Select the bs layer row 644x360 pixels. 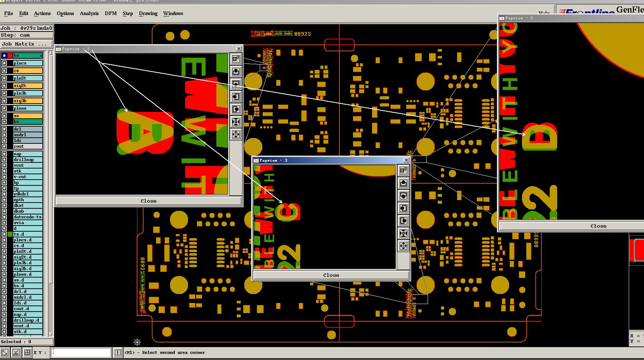click(28, 122)
